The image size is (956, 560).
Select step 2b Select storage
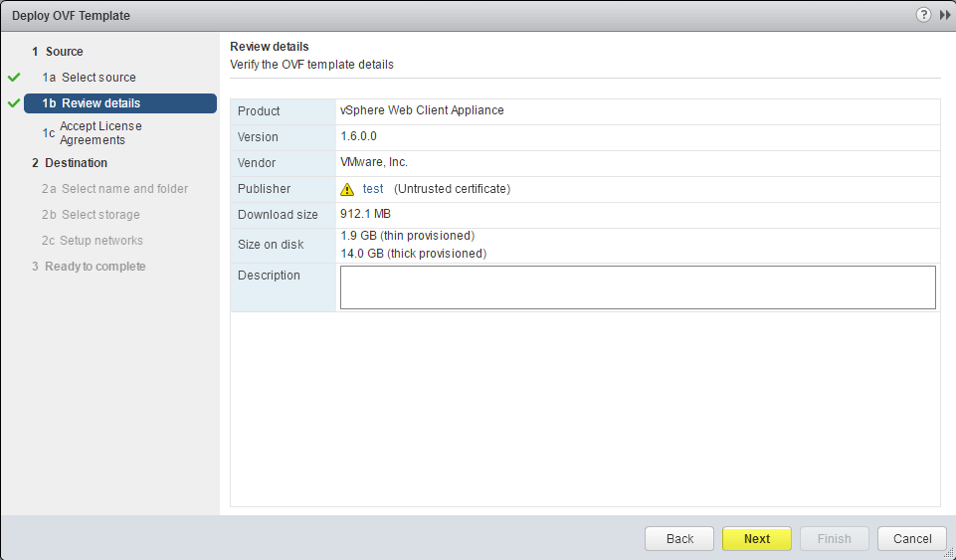91,215
